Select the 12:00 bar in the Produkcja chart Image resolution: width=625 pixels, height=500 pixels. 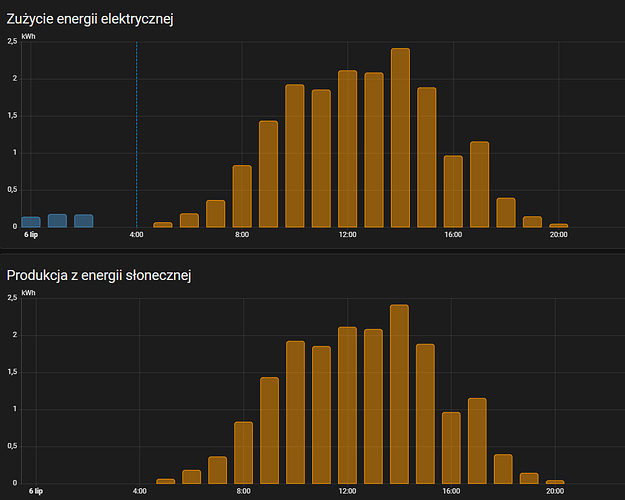[x=347, y=406]
